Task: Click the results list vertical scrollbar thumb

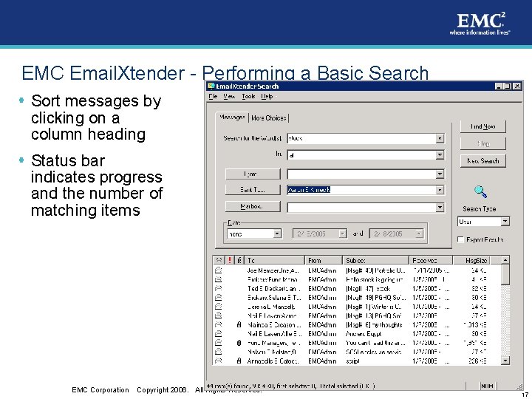Action: 505,275
